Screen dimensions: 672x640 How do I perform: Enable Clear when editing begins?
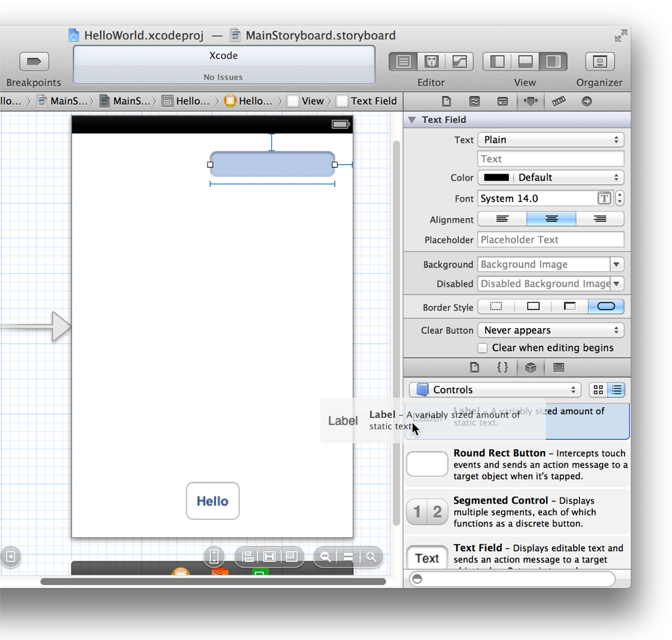[483, 348]
